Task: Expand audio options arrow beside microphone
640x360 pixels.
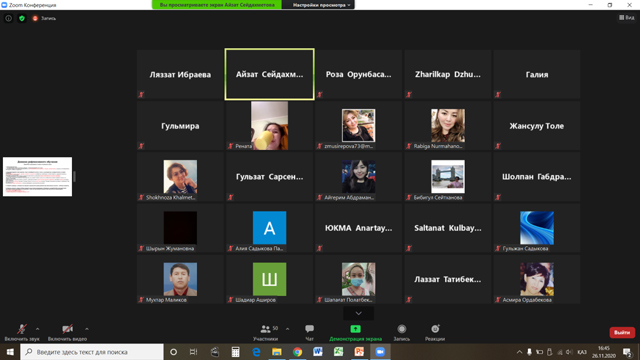Action: click(x=38, y=329)
